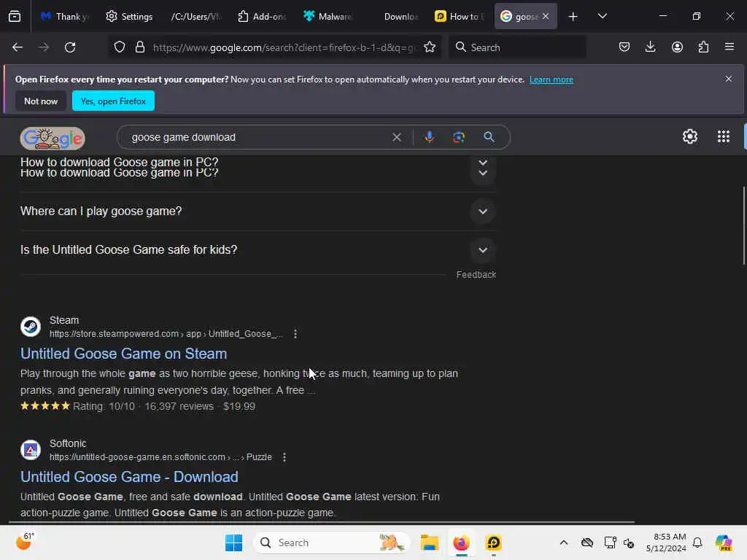The width and height of the screenshot is (747, 560).
Task: Switch to the Add-ons tab
Action: point(262,17)
